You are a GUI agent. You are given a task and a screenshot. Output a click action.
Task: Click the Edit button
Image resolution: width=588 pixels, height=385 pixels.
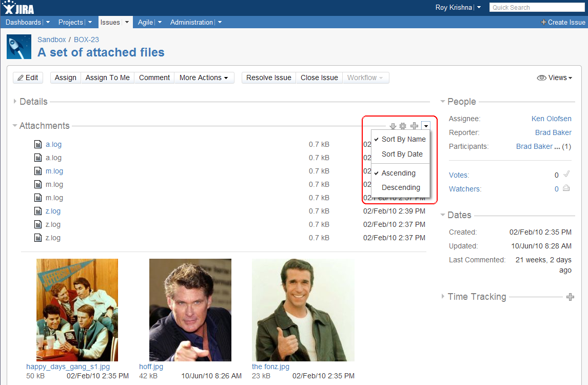[28, 78]
